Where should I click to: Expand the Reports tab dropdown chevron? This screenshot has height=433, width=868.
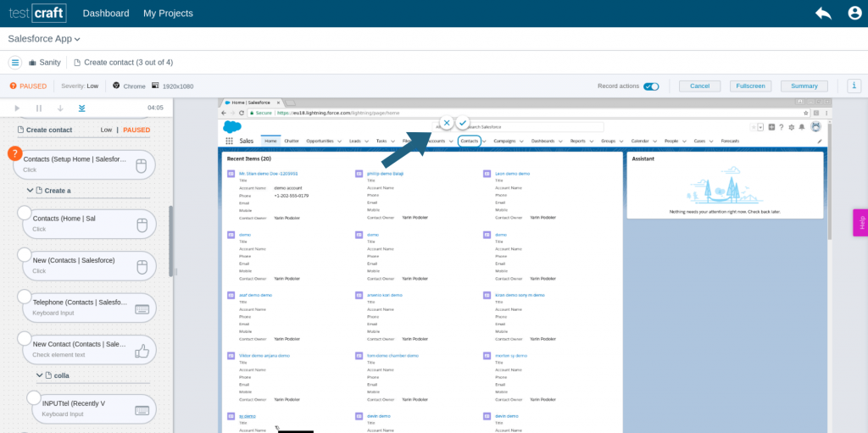(592, 142)
